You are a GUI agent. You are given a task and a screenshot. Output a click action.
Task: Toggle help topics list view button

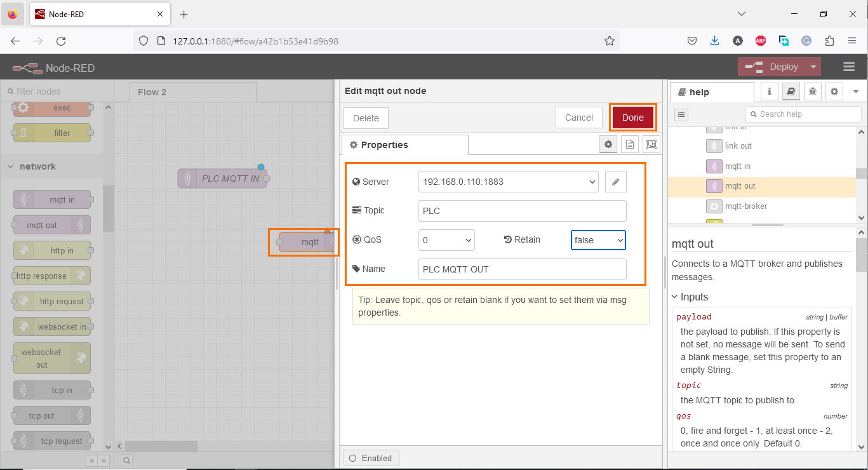(x=681, y=114)
